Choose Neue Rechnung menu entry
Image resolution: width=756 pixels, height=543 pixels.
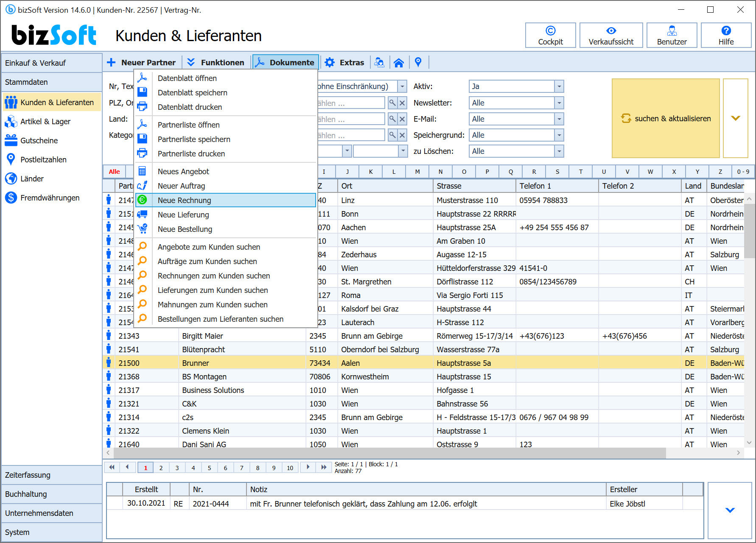226,200
